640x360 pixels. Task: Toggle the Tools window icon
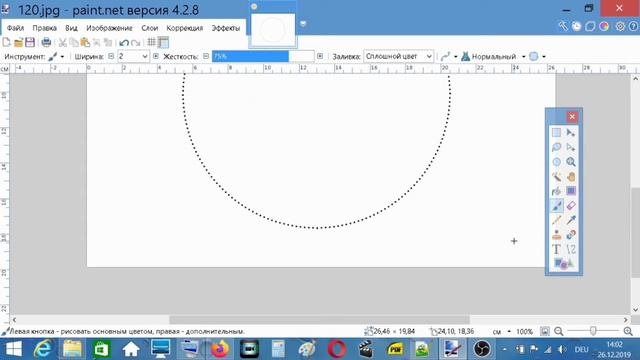(563, 27)
